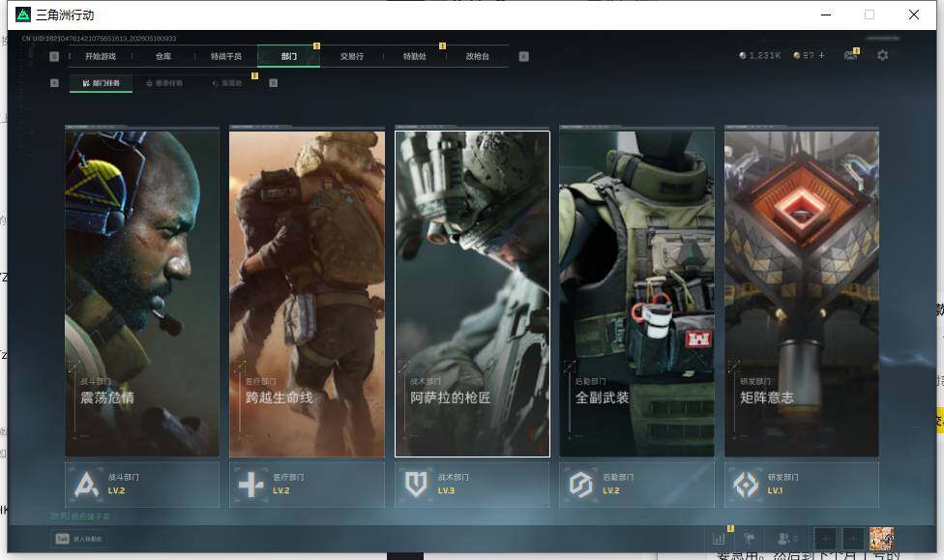Image resolution: width=944 pixels, height=560 pixels.
Task: Click the plus icon beside 97 currency
Action: click(821, 55)
